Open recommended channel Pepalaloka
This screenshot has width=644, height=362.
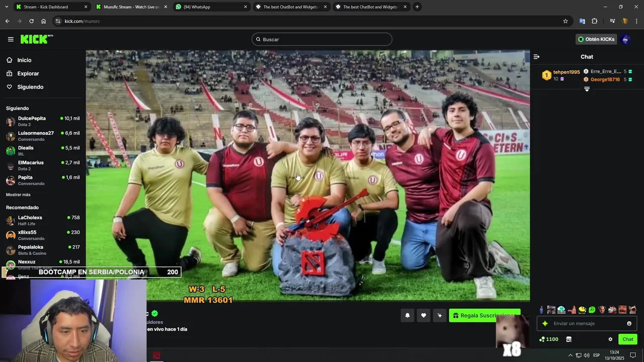pyautogui.click(x=43, y=250)
